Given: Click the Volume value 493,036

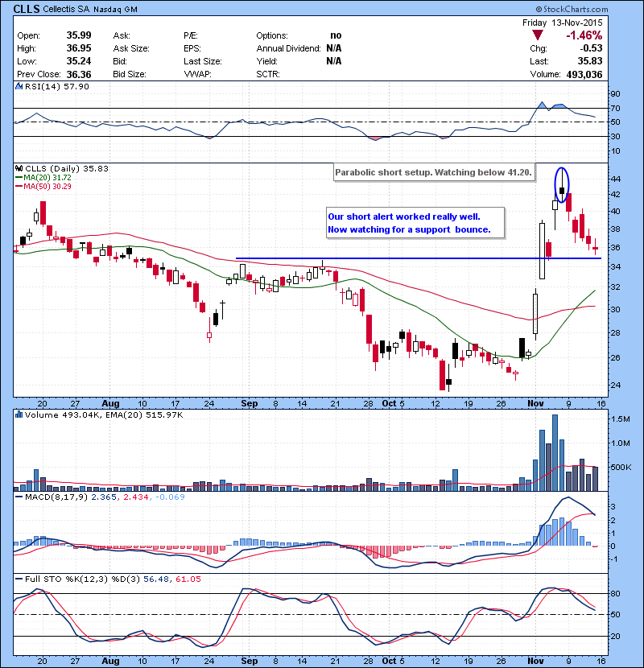Looking at the screenshot, I should 584,74.
